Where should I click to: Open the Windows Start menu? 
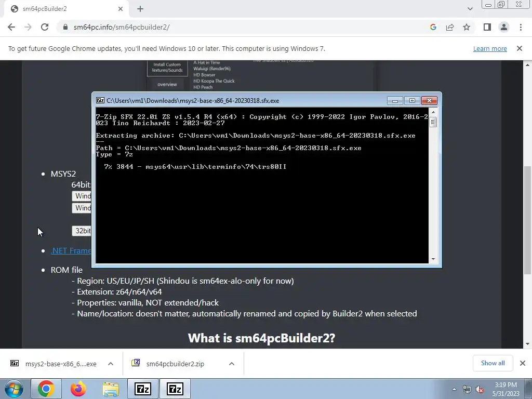coord(14,389)
